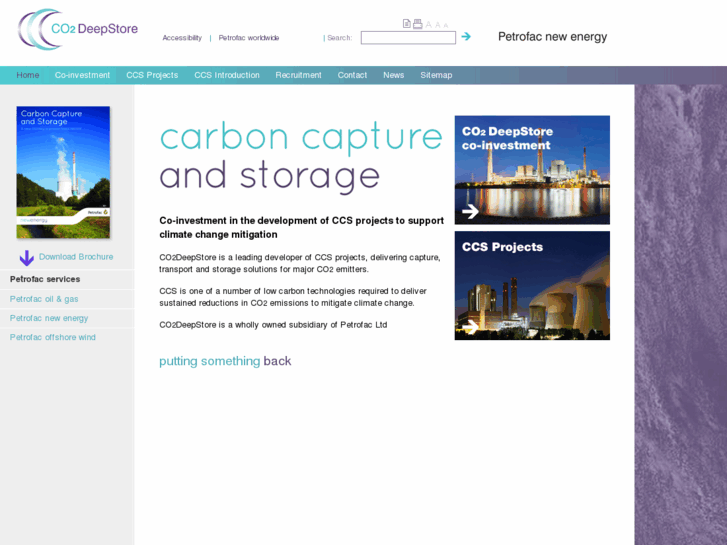The height and width of the screenshot is (545, 727).
Task: Select the largest text size A
Action: point(428,25)
